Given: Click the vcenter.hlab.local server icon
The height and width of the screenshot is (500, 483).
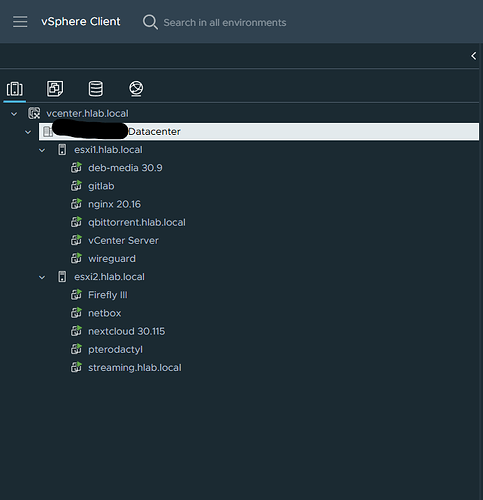Looking at the screenshot, I should pyautogui.click(x=34, y=113).
